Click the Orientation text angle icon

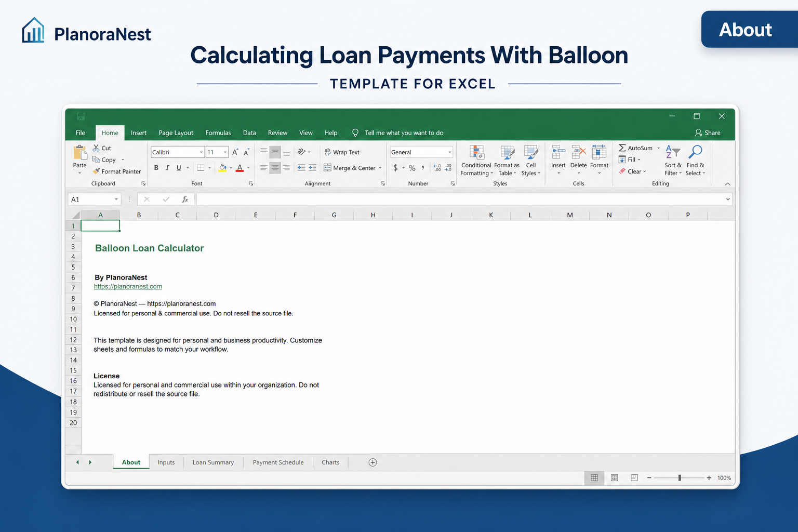click(x=301, y=152)
